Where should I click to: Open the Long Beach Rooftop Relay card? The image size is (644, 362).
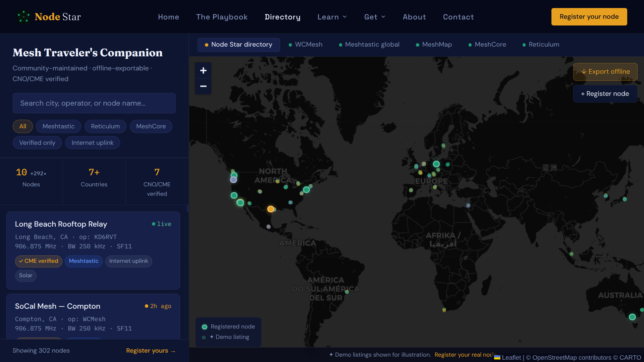(93, 250)
